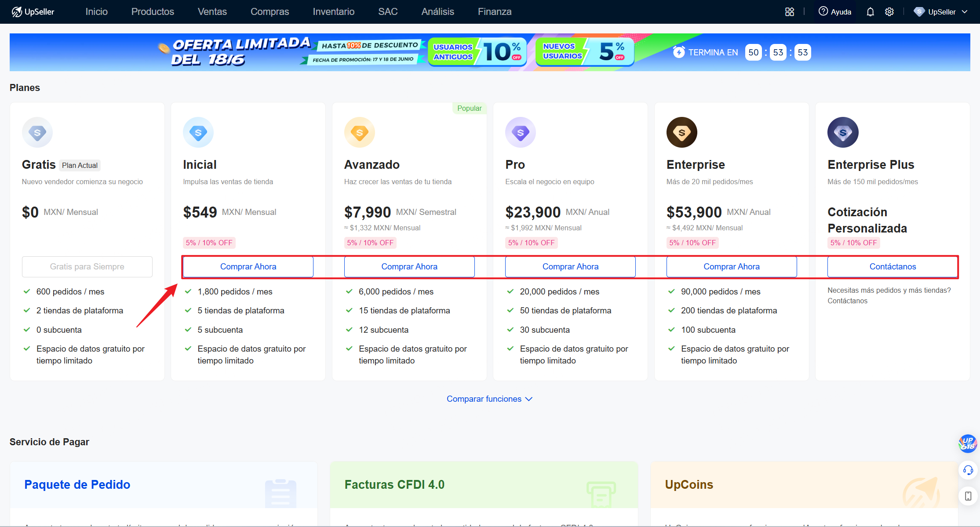Click the Cotización Personalizada text
Screen dimensions: 980x527
click(867, 220)
